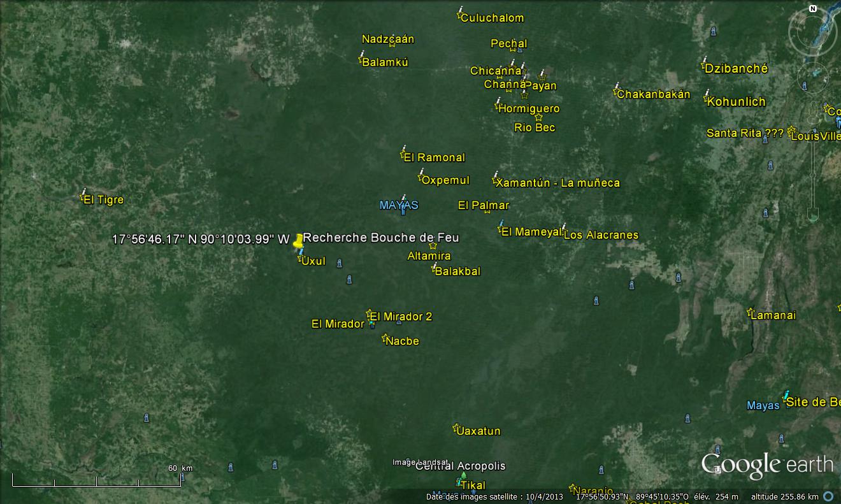
Task: Click the élév 254 m readout
Action: point(715,496)
